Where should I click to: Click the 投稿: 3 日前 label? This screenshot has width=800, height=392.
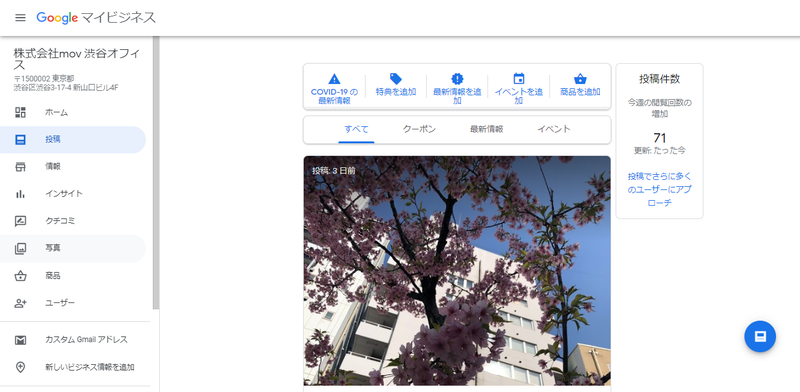click(x=333, y=171)
